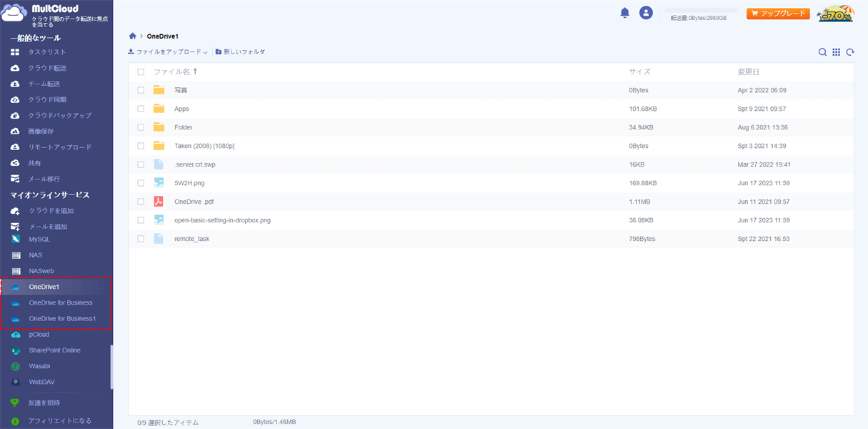Click the sidebar vertical scrollbar
The image size is (868, 429).
111,368
